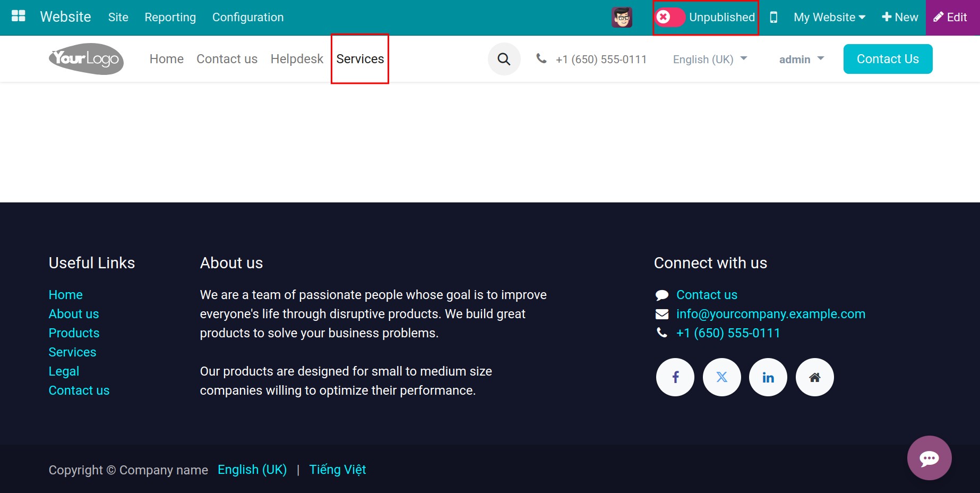The image size is (980, 493).
Task: Expand the admin user dropdown
Action: 802,59
